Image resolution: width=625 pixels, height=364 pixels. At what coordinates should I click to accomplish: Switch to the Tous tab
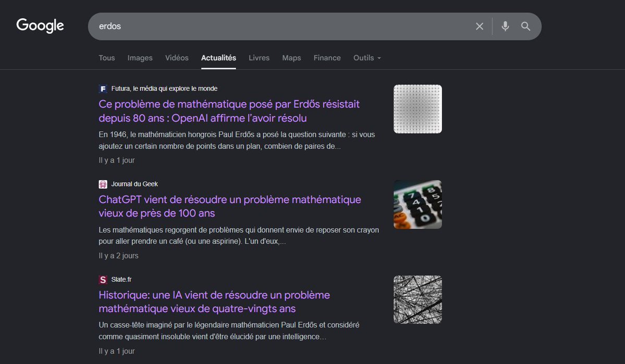coord(107,58)
